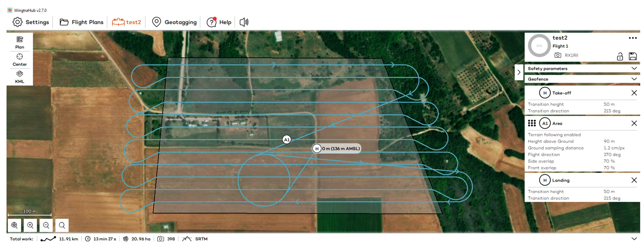Expand the Geofence section

point(582,79)
